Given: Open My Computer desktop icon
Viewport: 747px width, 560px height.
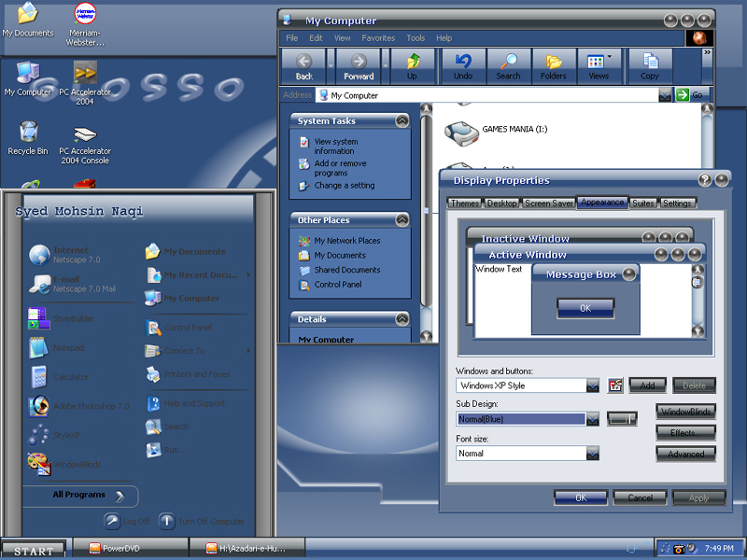Looking at the screenshot, I should click(28, 78).
